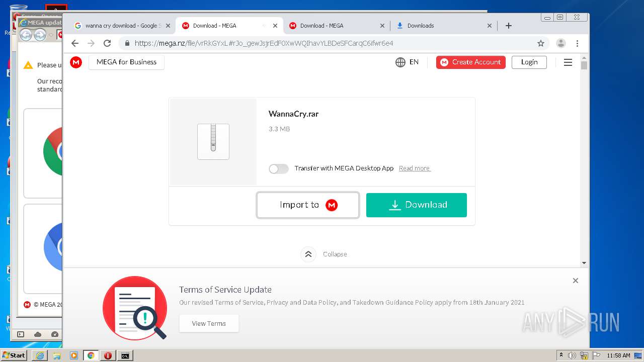The height and width of the screenshot is (362, 644).
Task: Open the hamburger menu in MEGA header
Action: click(568, 62)
